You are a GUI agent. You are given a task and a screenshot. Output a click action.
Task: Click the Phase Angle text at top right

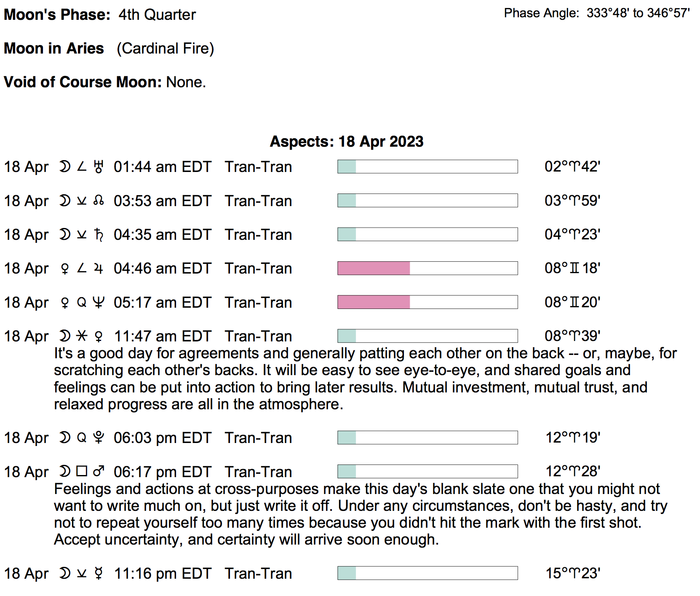pos(596,13)
